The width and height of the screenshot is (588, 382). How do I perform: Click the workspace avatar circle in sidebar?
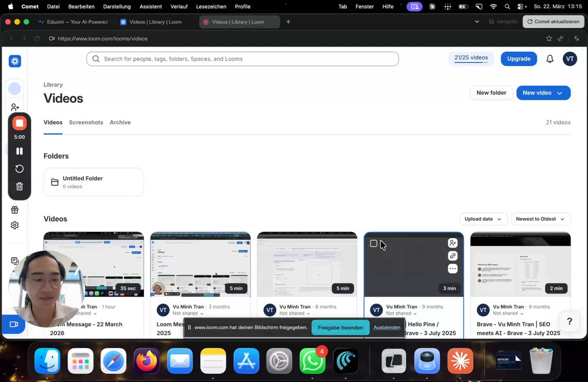click(x=15, y=89)
